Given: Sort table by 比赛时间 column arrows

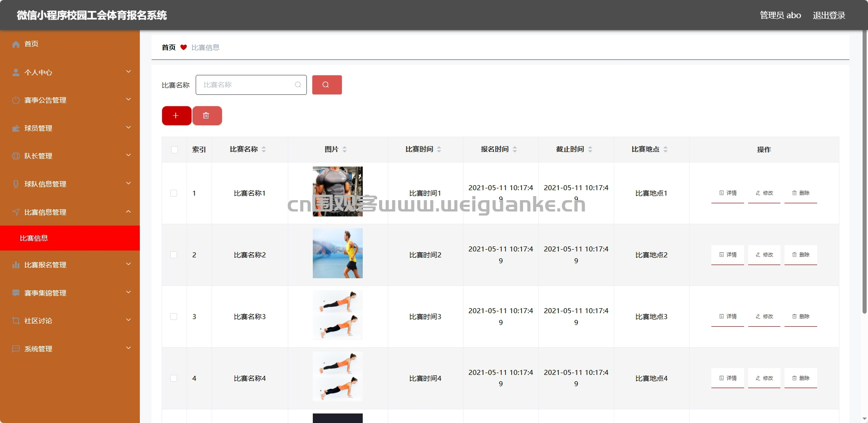Looking at the screenshot, I should coord(439,149).
